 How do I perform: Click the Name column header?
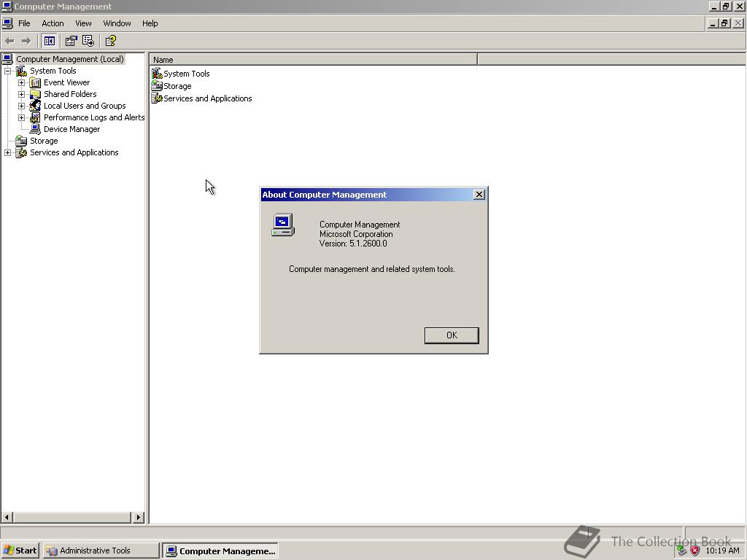pyautogui.click(x=314, y=60)
